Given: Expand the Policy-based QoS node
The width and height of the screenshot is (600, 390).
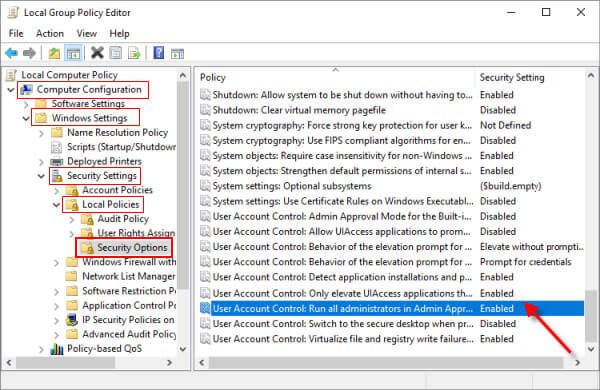Looking at the screenshot, I should [41, 349].
